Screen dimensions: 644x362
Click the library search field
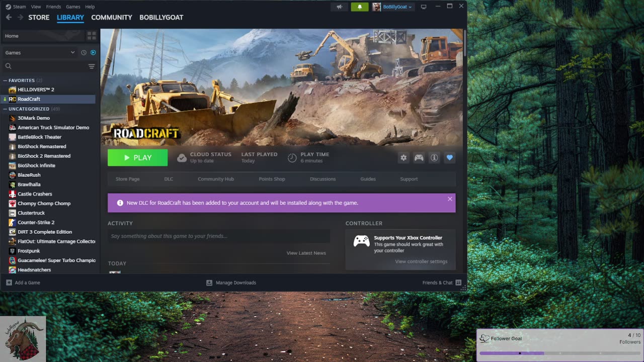coord(49,66)
